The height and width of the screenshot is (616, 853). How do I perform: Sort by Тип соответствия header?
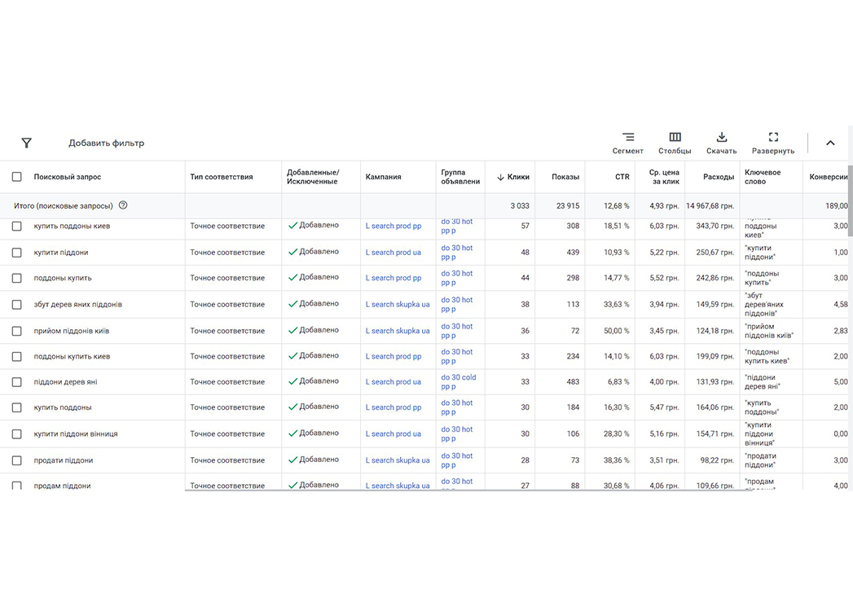pos(222,177)
